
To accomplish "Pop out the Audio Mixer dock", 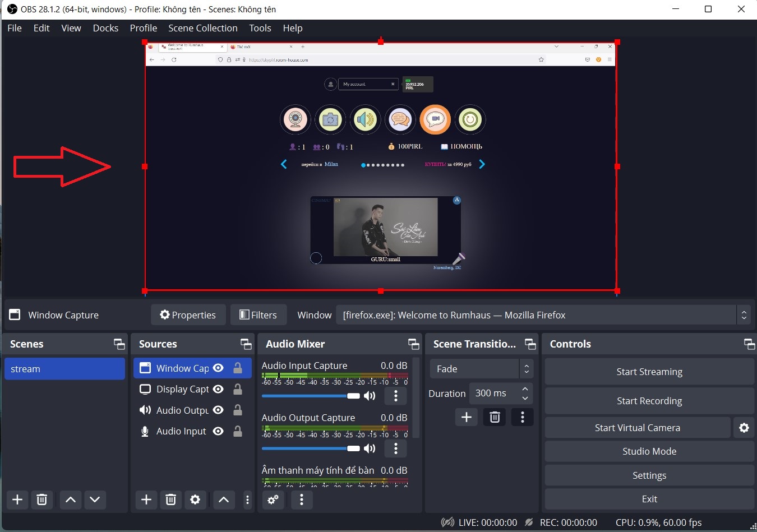I will coord(414,344).
